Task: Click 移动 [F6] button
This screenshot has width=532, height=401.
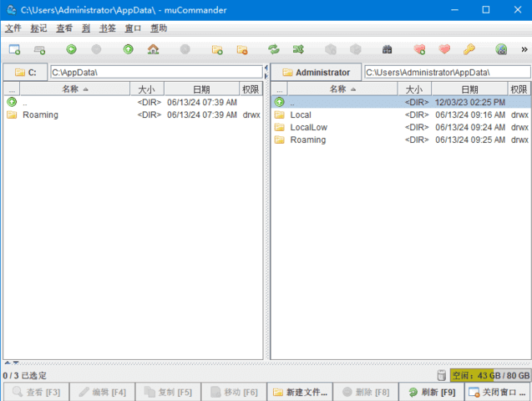Action: (234, 392)
